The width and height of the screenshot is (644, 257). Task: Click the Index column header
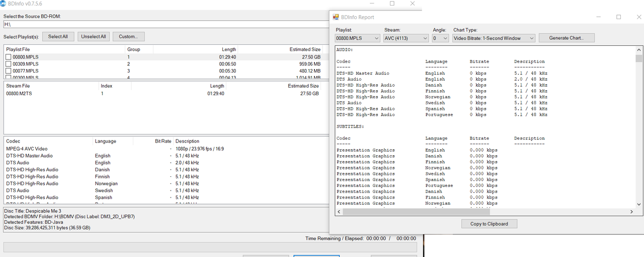click(x=106, y=86)
